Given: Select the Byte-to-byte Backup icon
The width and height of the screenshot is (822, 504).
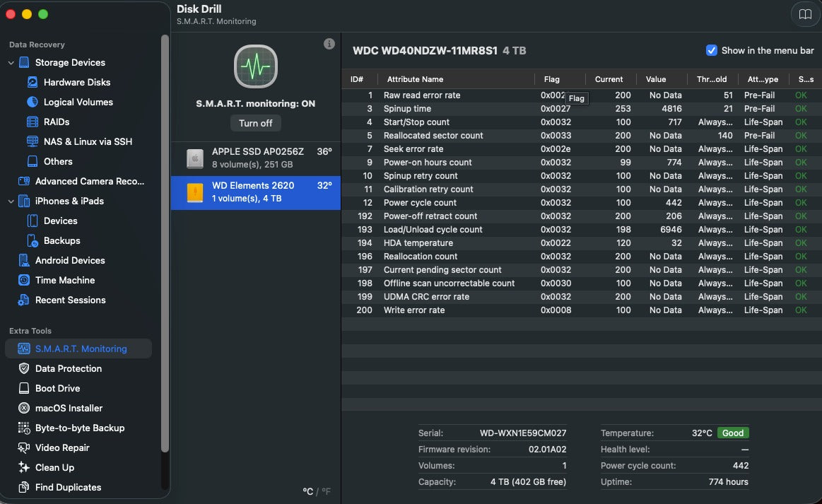Looking at the screenshot, I should (23, 428).
